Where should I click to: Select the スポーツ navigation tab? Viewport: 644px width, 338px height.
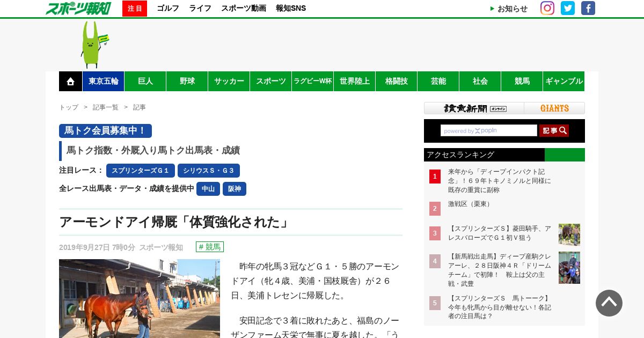tap(271, 82)
